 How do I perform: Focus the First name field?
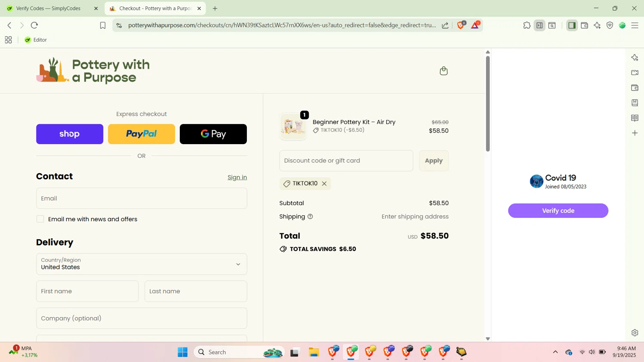88,291
